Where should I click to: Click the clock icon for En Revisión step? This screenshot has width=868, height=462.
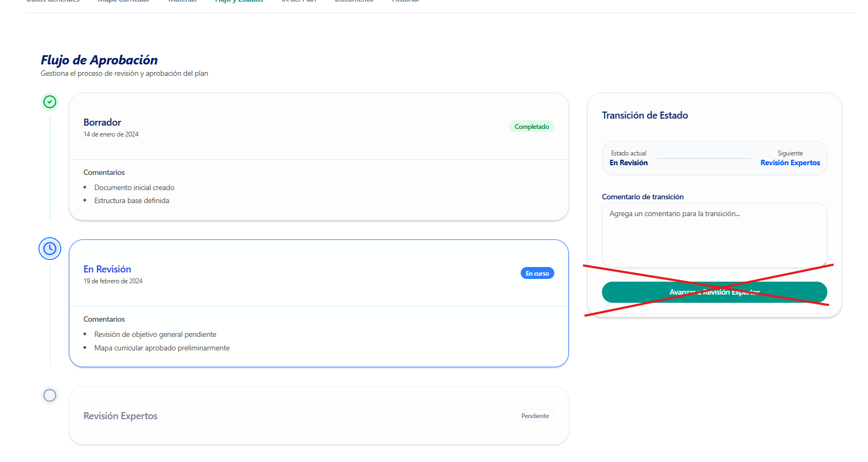[50, 249]
